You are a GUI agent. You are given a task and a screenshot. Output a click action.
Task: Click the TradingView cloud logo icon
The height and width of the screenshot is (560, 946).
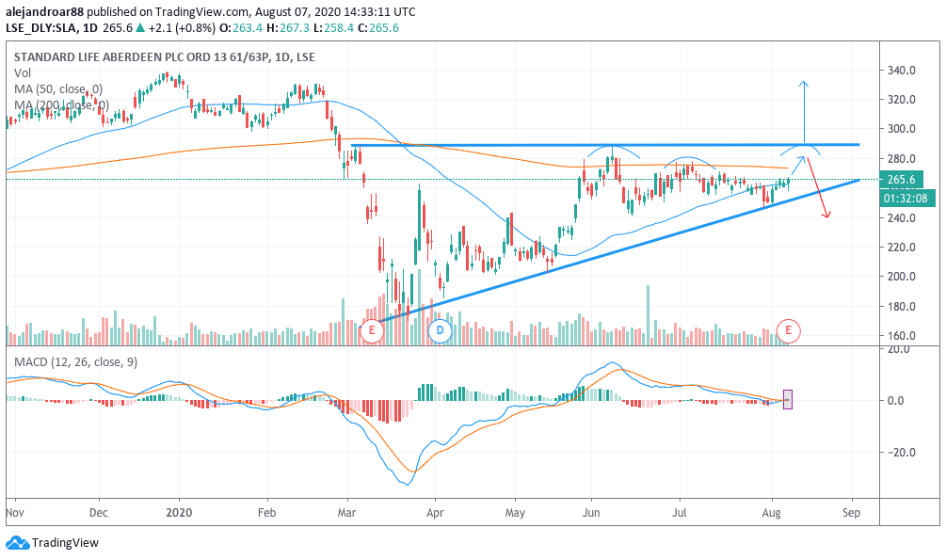pos(18,542)
